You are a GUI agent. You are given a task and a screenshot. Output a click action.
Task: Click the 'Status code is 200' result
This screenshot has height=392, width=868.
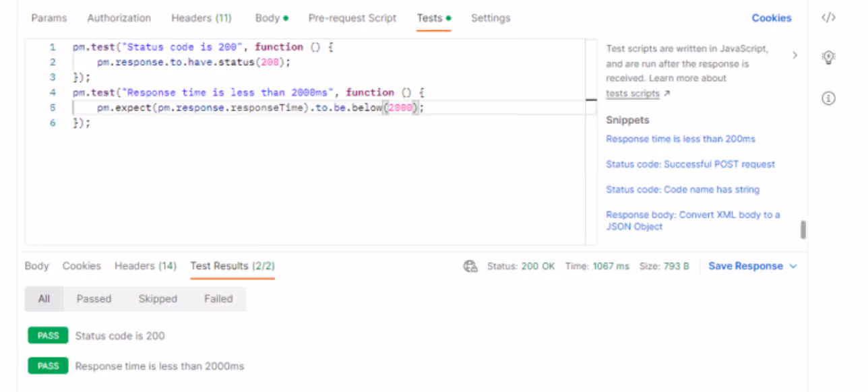120,336
